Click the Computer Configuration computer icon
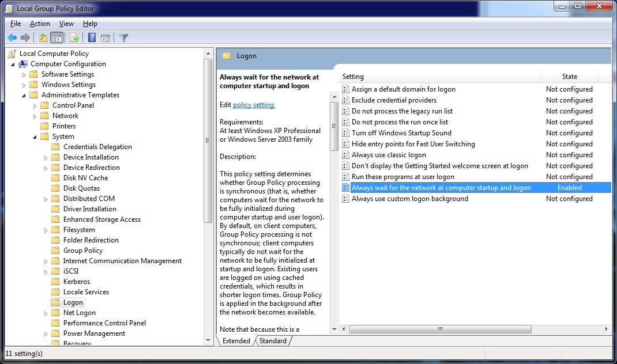Image resolution: width=617 pixels, height=364 pixels. pos(23,64)
